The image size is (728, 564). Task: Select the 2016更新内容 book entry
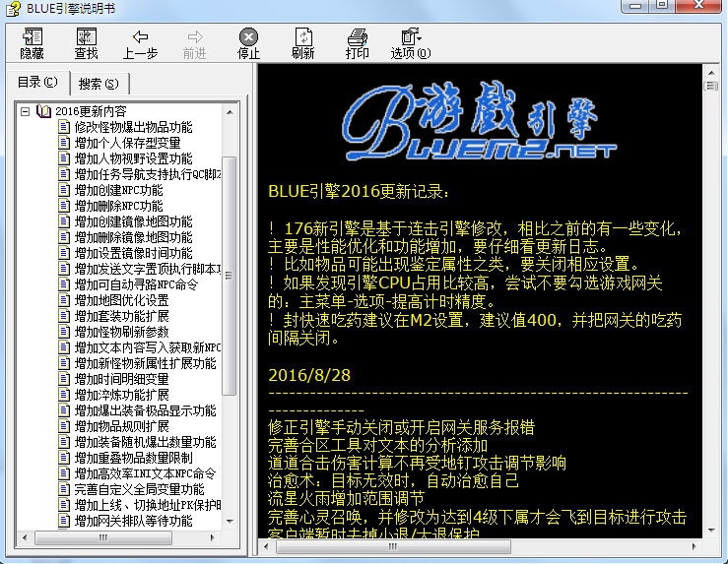pyautogui.click(x=91, y=111)
